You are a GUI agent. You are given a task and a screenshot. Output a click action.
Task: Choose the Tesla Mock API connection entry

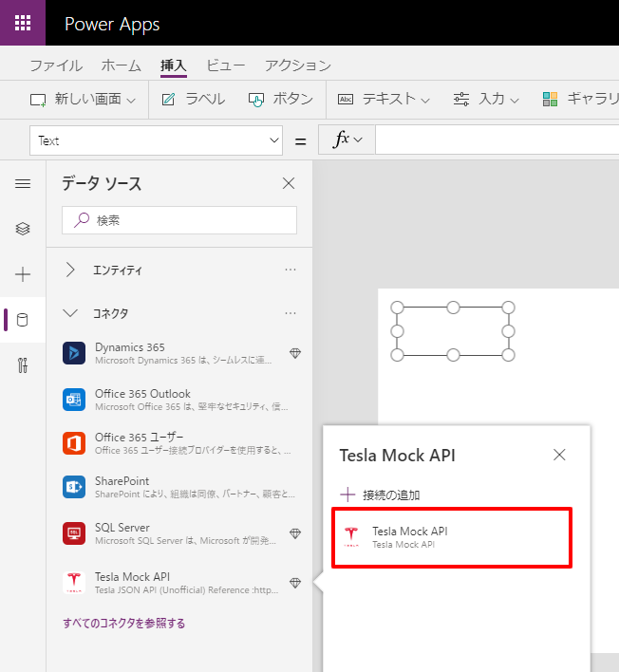coord(452,538)
